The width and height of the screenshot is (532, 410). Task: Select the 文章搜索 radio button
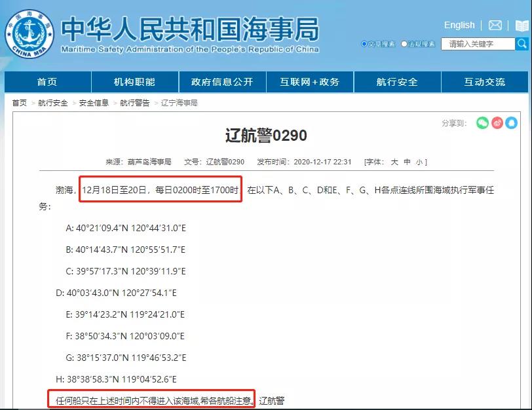pyautogui.click(x=364, y=44)
